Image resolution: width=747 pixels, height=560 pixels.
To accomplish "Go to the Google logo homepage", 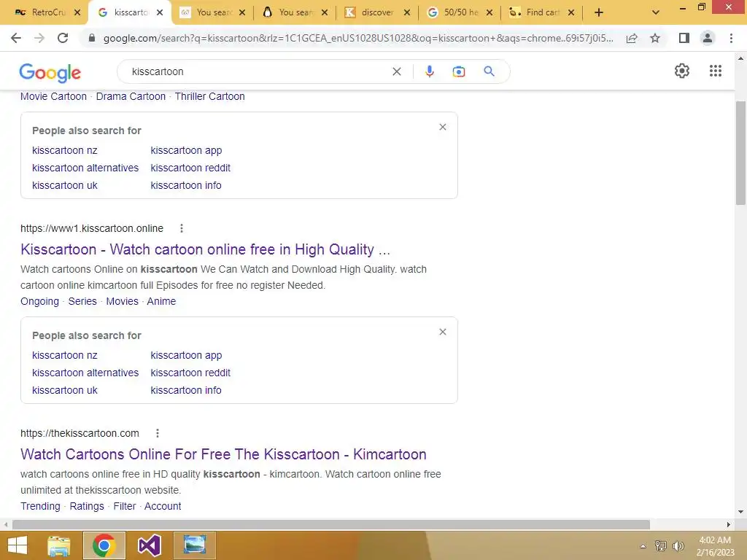I will (50, 72).
